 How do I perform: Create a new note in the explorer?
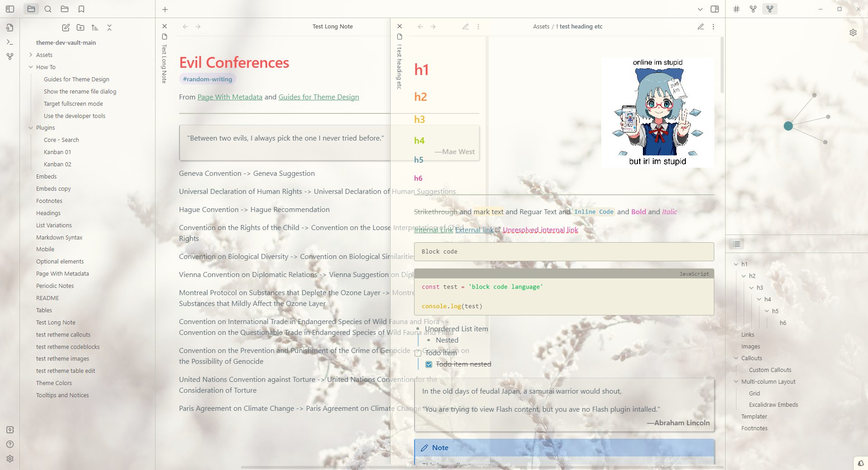pos(66,28)
